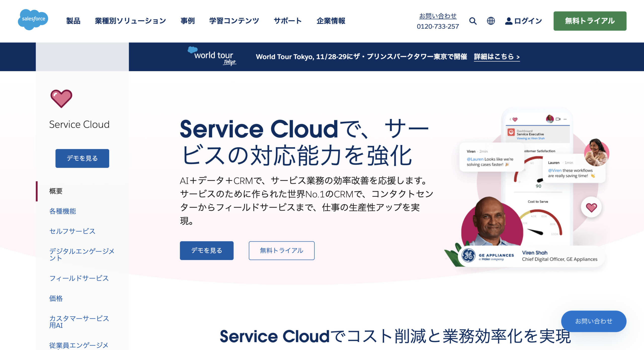The width and height of the screenshot is (644, 350).
Task: Go to フィールドサービス in sidebar
Action: point(79,278)
